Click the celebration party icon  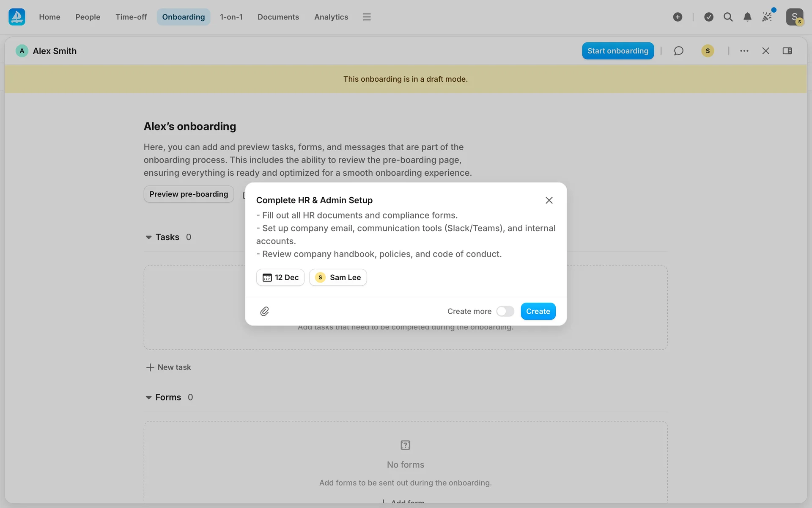pos(767,17)
